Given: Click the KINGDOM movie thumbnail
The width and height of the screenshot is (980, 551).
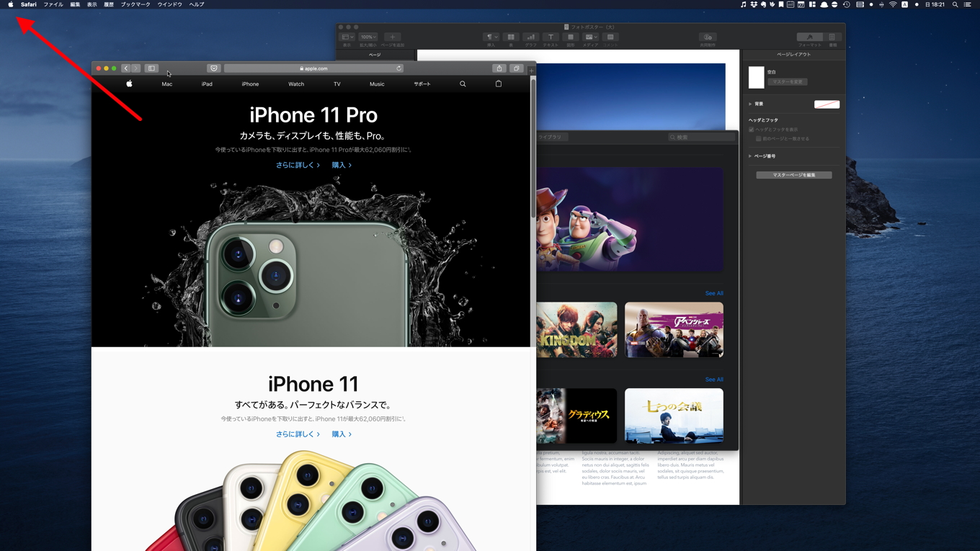Looking at the screenshot, I should pos(576,330).
